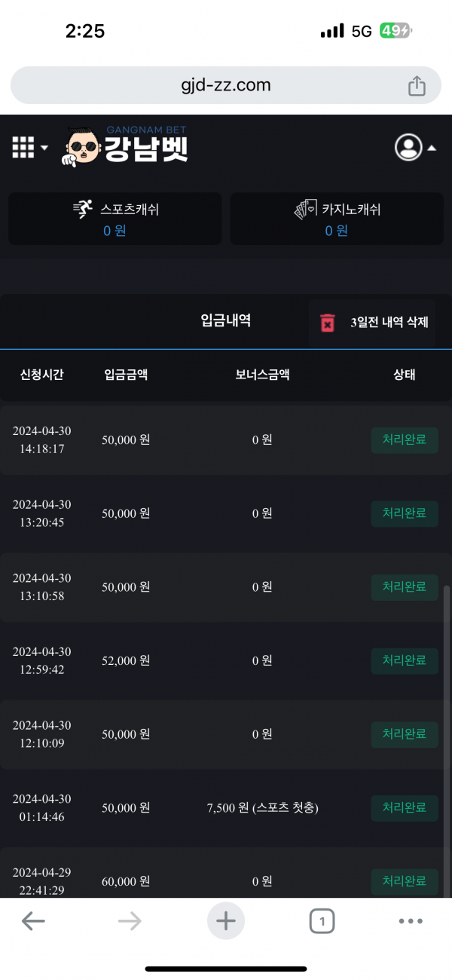The width and height of the screenshot is (452, 980).
Task: Click 처리완료 status for 14:18:17 deposit
Action: click(x=405, y=439)
